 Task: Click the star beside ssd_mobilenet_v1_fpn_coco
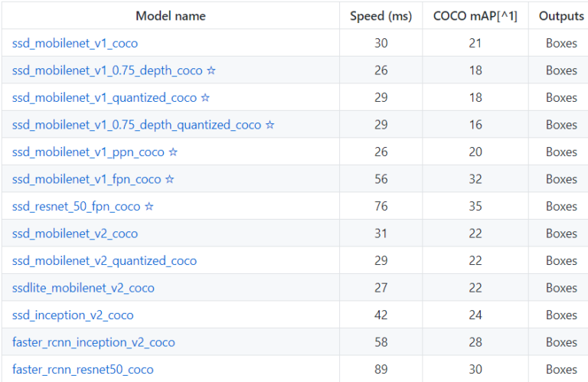[170, 179]
